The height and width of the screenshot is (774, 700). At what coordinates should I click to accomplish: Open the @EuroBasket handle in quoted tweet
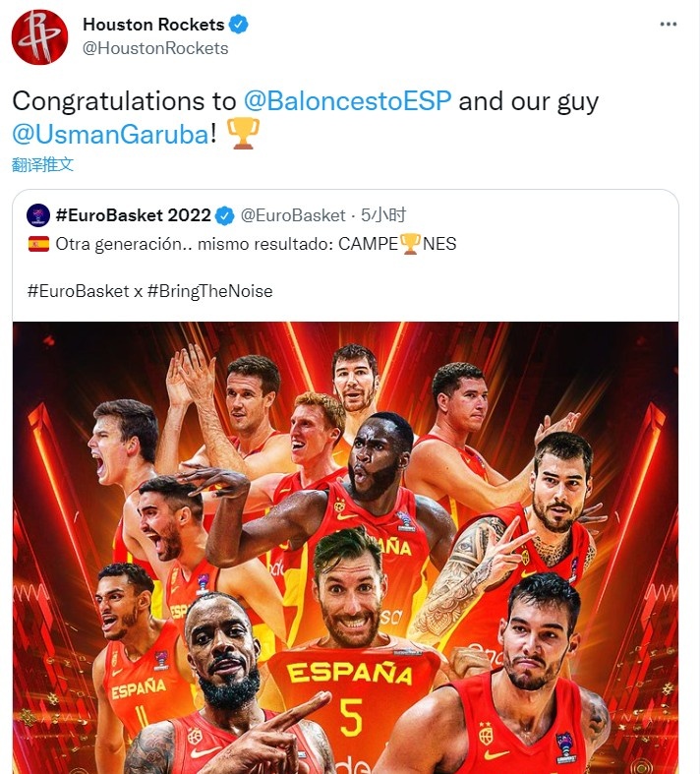293,215
